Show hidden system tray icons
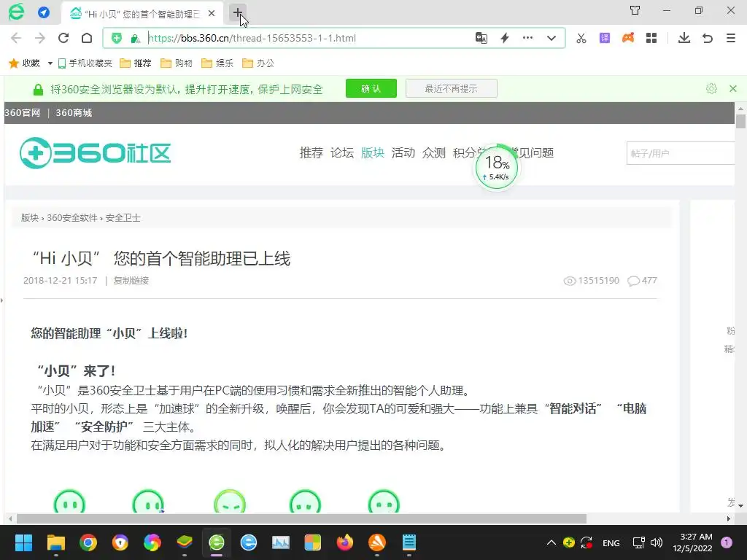This screenshot has height=560, width=747. (x=551, y=542)
